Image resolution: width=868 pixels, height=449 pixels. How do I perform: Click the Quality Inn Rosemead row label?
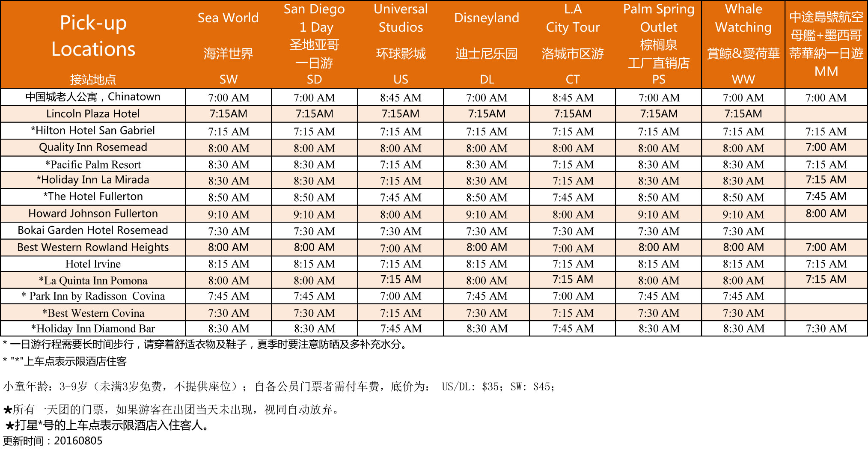93,147
